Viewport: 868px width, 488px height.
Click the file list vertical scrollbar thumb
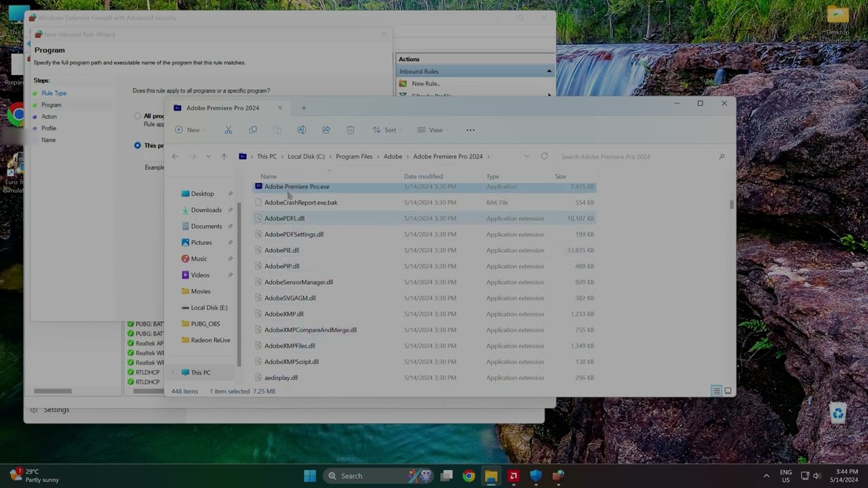coord(731,204)
